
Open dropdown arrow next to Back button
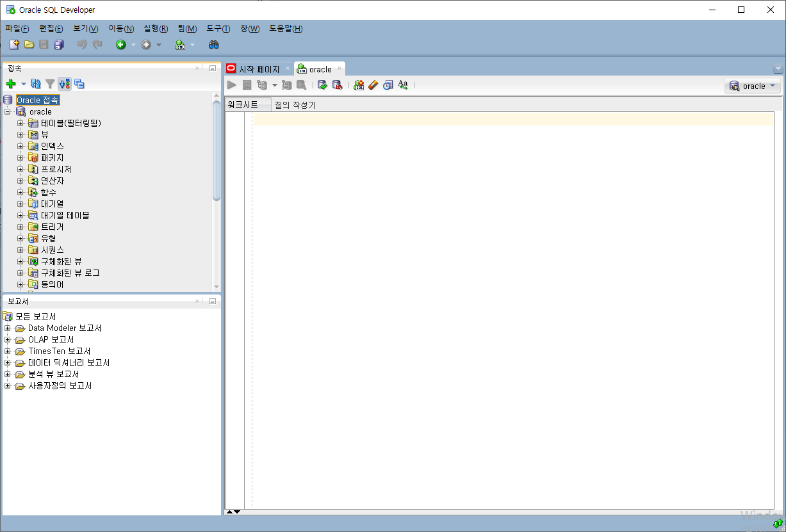pos(133,45)
